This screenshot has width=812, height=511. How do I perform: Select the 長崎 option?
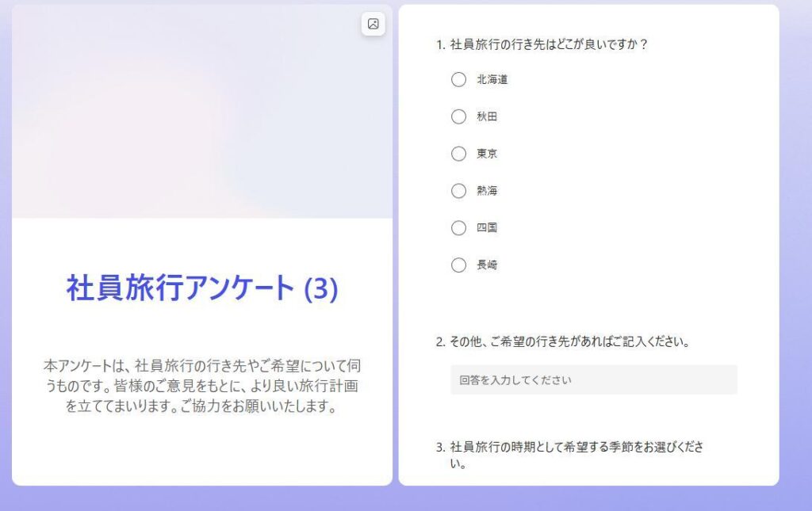click(x=458, y=265)
